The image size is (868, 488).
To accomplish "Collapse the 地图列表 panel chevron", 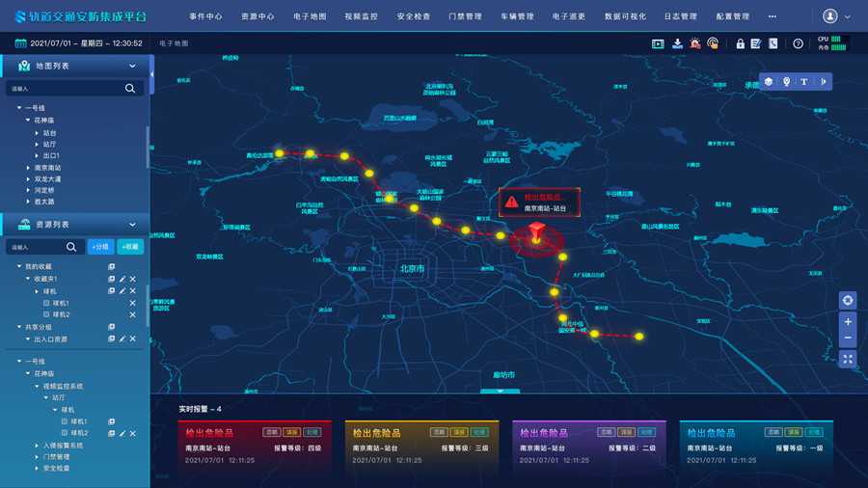I will coord(133,66).
